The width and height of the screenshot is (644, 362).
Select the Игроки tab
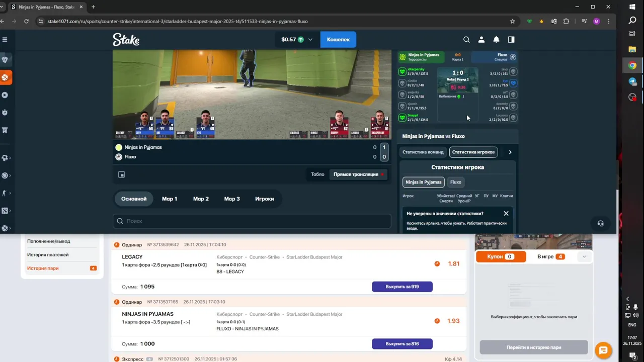265,199
